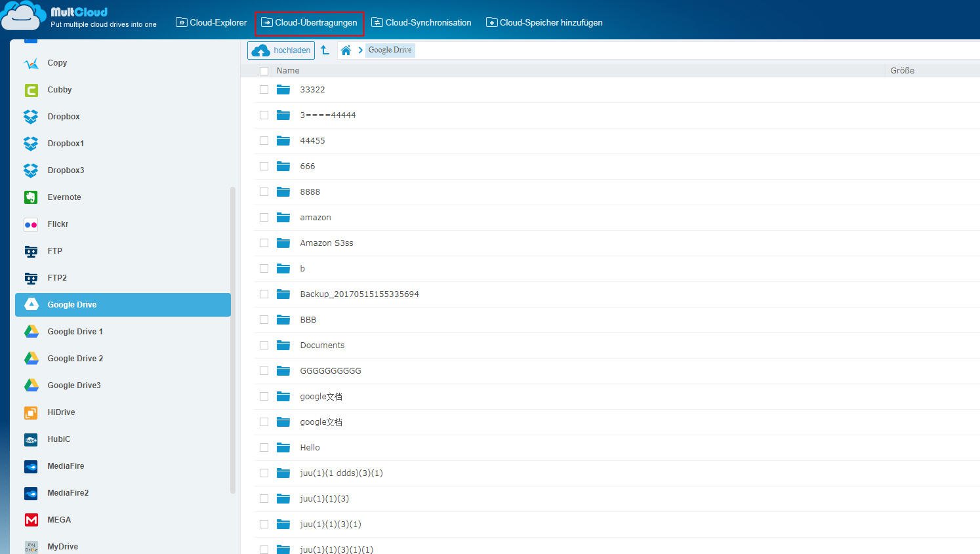980x554 pixels.
Task: Click the folder icon of BBB
Action: [283, 319]
